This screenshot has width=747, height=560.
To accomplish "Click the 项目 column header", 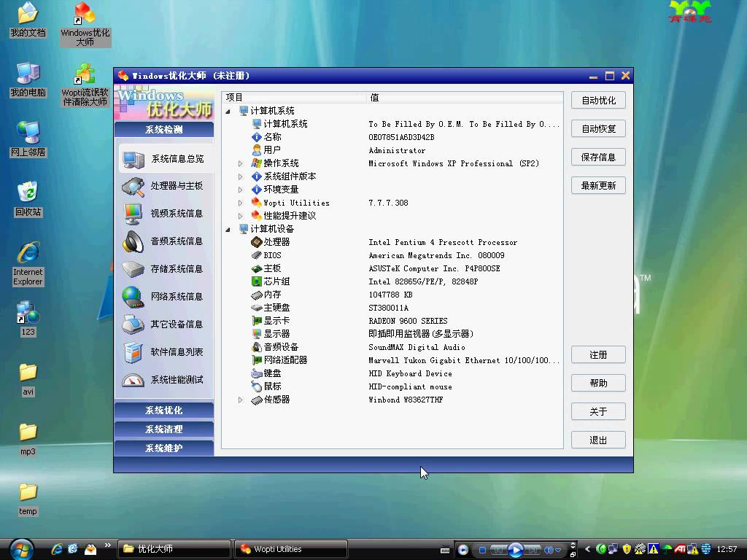I will 294,98.
